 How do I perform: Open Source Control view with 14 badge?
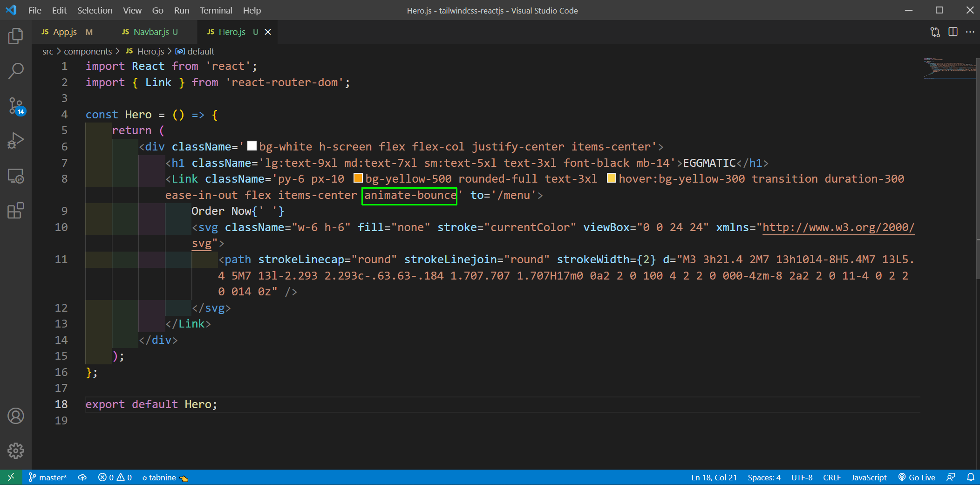point(16,106)
